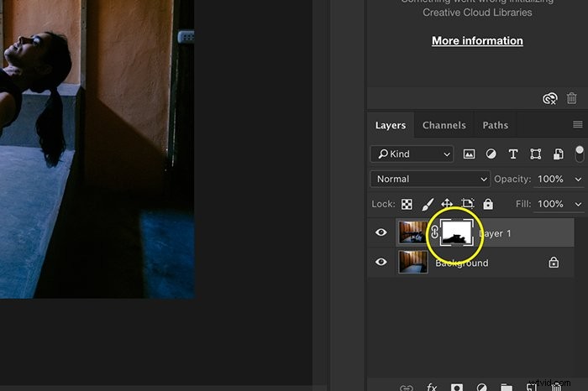Toggle lock position icon

(447, 204)
